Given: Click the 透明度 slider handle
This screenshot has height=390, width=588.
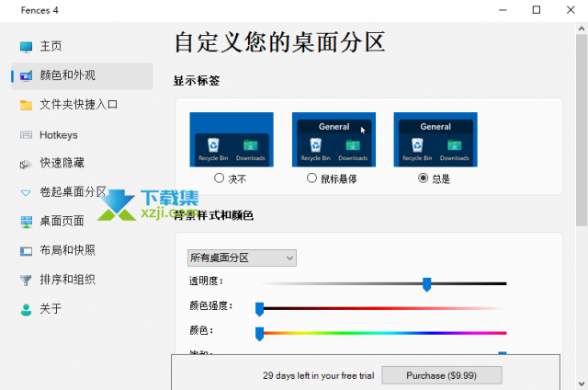Looking at the screenshot, I should (426, 284).
